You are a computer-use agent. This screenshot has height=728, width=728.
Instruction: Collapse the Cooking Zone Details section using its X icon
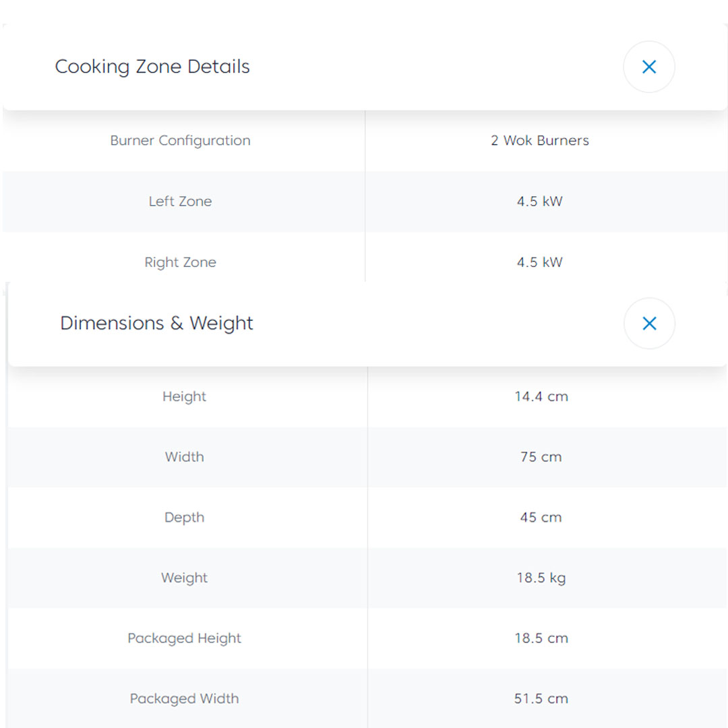coord(648,67)
